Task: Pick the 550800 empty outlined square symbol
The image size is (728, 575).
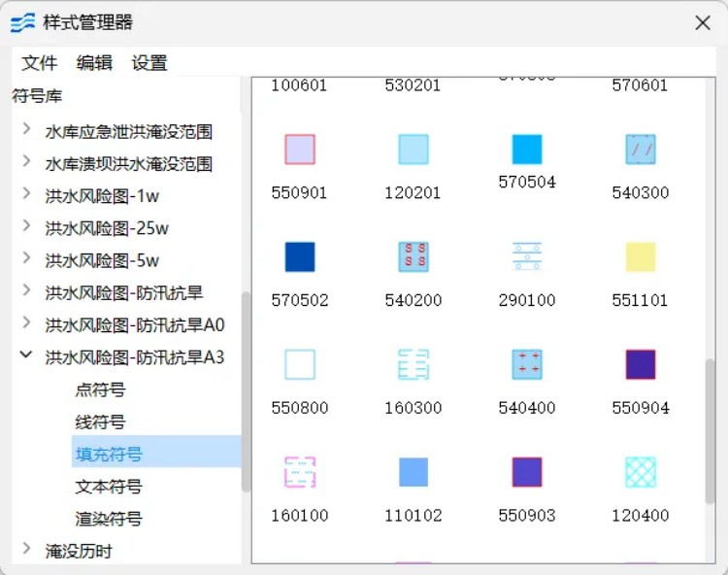Action: [300, 364]
